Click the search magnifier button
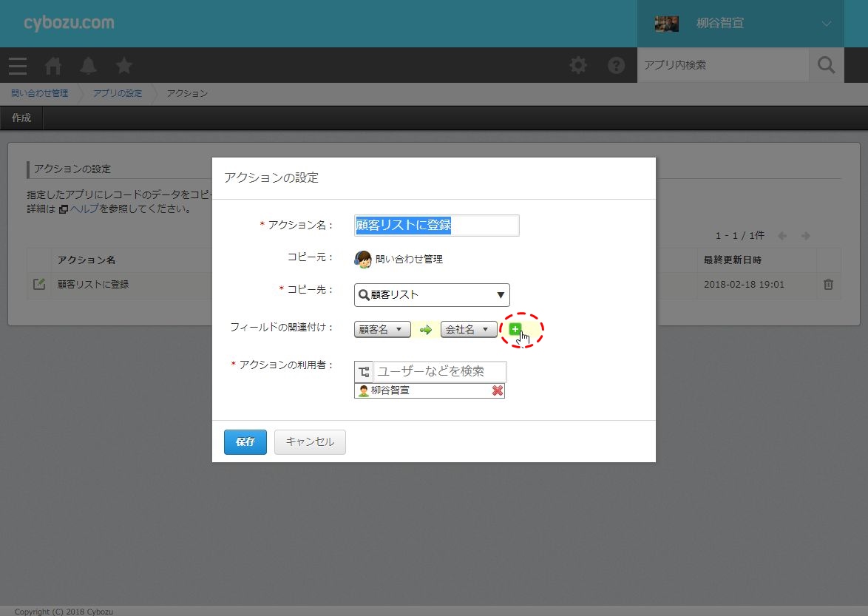 tap(826, 65)
